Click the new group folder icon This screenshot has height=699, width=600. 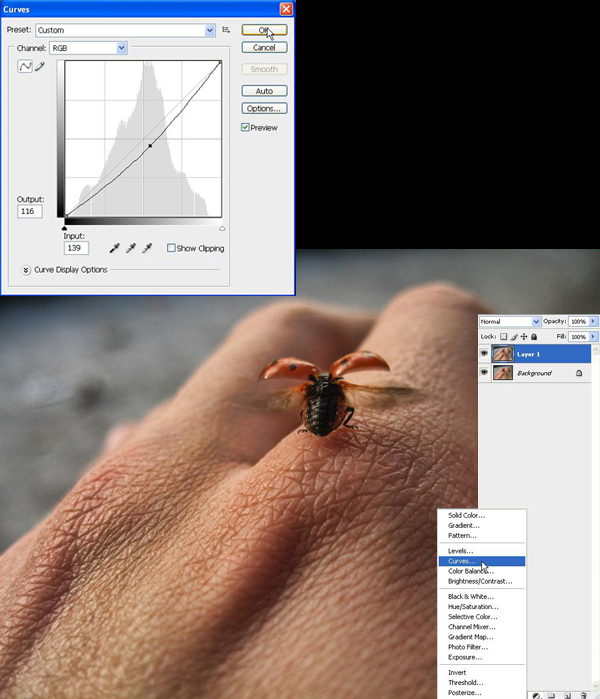551,695
